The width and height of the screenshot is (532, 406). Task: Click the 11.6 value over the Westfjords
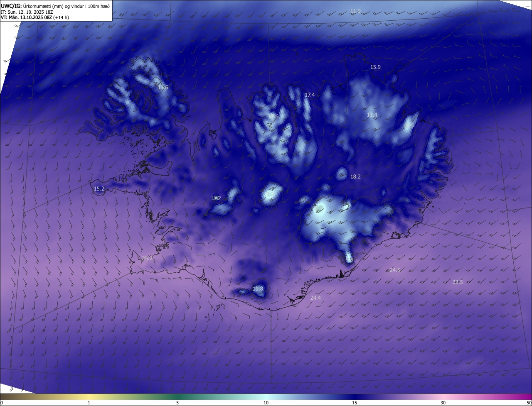tap(163, 88)
